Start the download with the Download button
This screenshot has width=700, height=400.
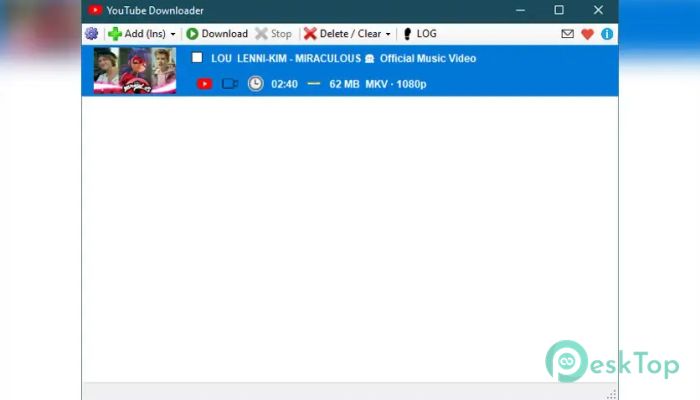pos(217,34)
